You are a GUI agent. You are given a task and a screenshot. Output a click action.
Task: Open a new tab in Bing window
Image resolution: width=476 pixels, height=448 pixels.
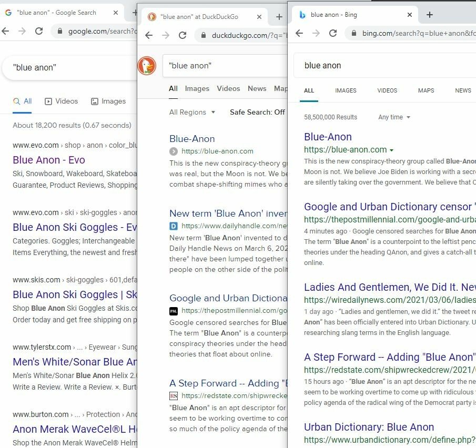click(430, 15)
